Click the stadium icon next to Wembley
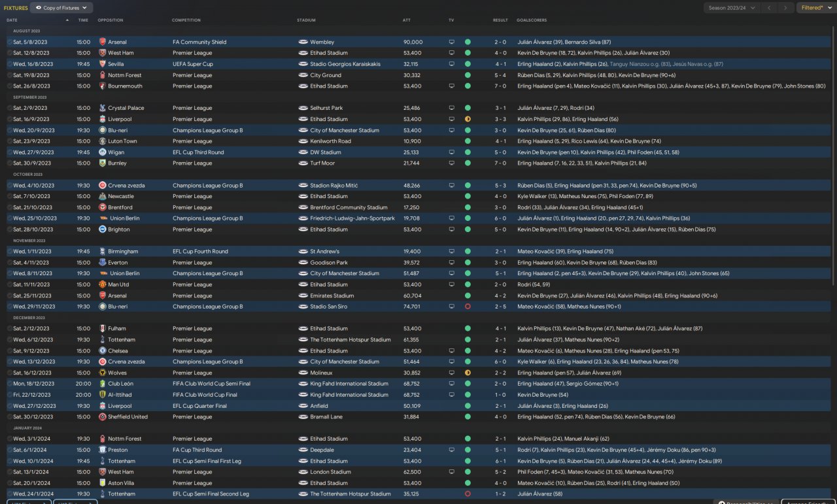This screenshot has width=837, height=504. (x=303, y=42)
